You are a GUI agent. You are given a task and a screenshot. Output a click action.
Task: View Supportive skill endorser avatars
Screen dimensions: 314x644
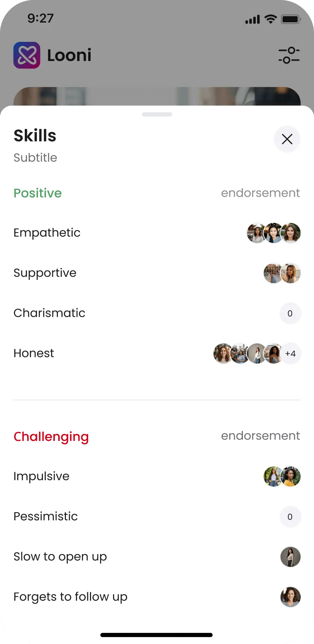coord(282,273)
